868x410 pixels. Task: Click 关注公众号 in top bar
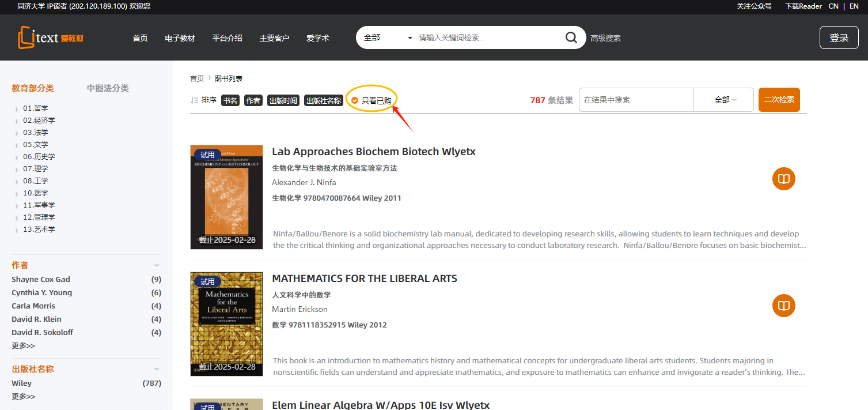coord(754,6)
